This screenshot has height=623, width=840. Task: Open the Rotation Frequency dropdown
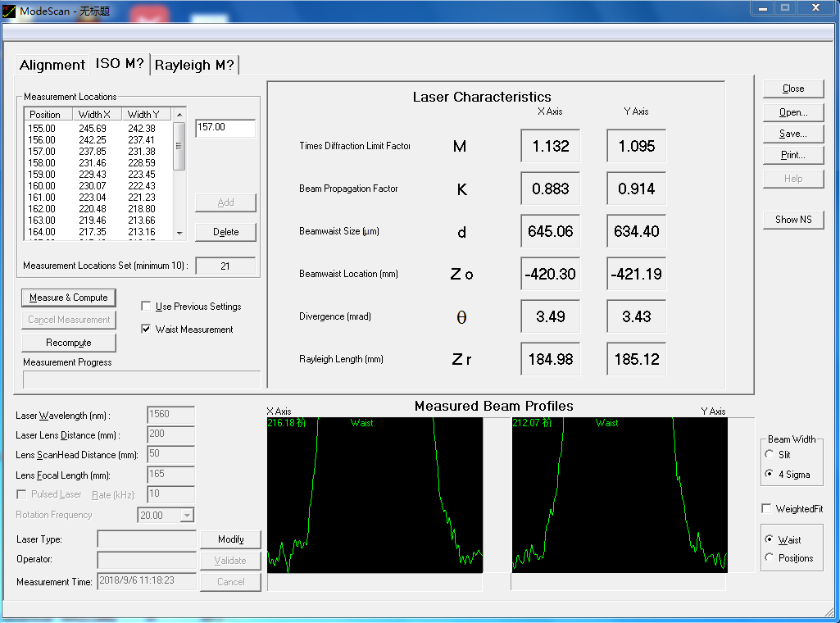[x=186, y=516]
